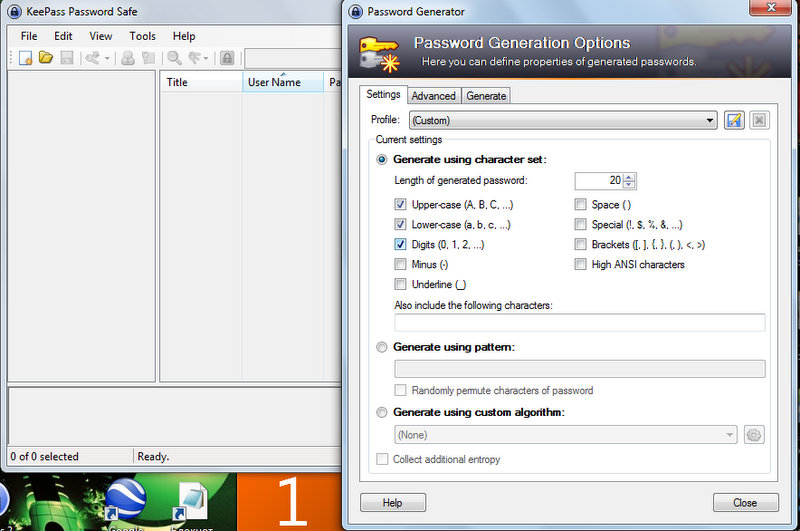Select Generate using character set radio
The image size is (800, 531).
pos(382,160)
